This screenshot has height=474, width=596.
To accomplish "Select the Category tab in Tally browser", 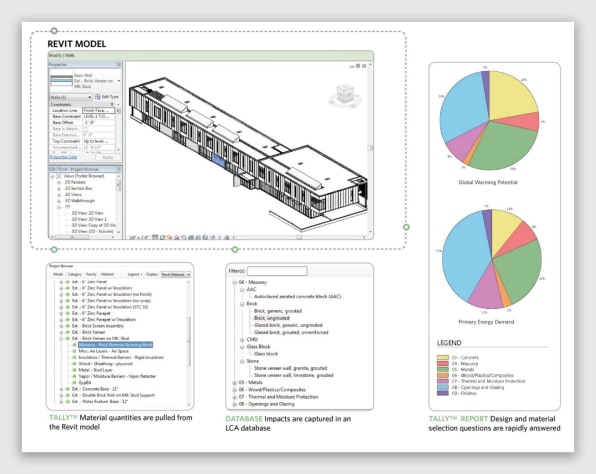I will click(74, 274).
